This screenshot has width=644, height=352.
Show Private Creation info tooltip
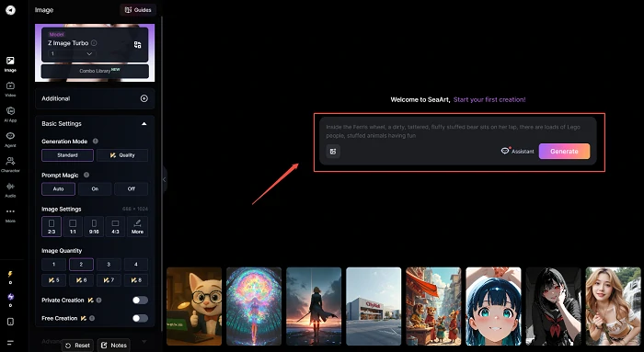point(99,301)
